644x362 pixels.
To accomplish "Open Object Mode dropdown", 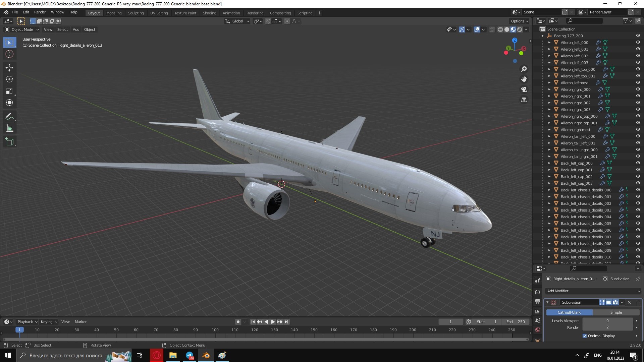I will 22,29.
